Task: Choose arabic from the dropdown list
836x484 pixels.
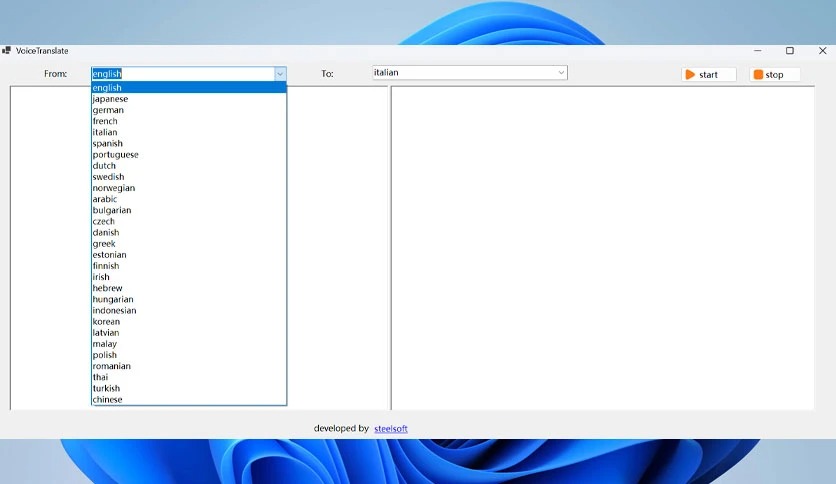Action: (x=189, y=199)
